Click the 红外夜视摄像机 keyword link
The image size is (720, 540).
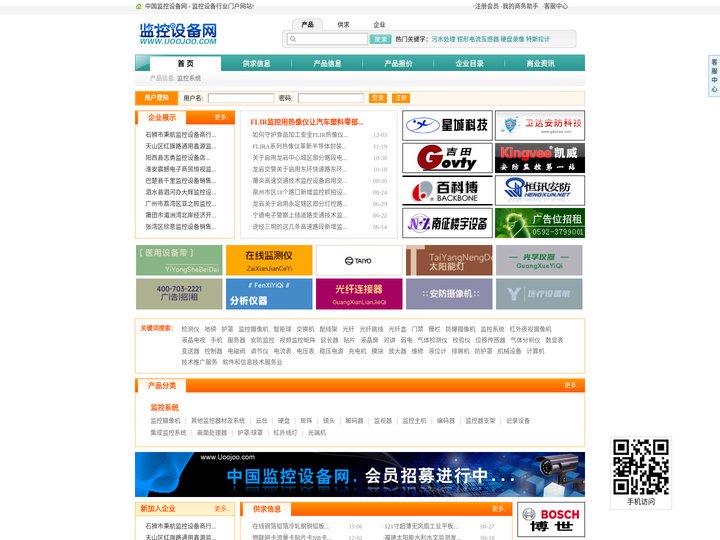(531, 329)
